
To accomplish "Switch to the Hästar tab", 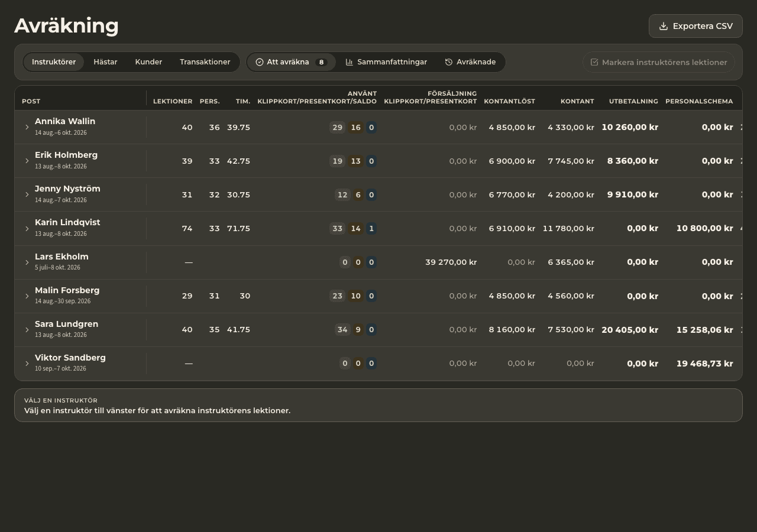I will point(105,62).
